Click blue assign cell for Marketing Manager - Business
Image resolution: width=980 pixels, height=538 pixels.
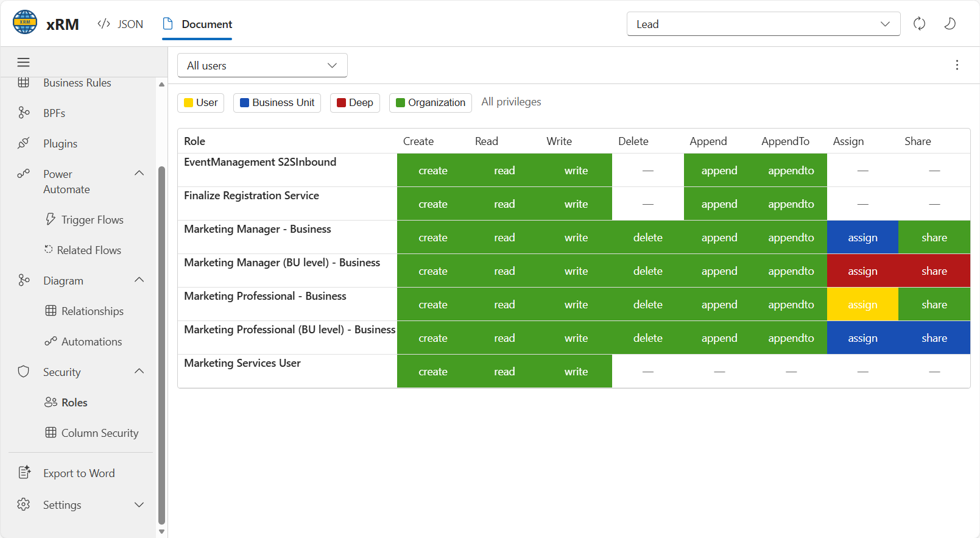tap(862, 238)
